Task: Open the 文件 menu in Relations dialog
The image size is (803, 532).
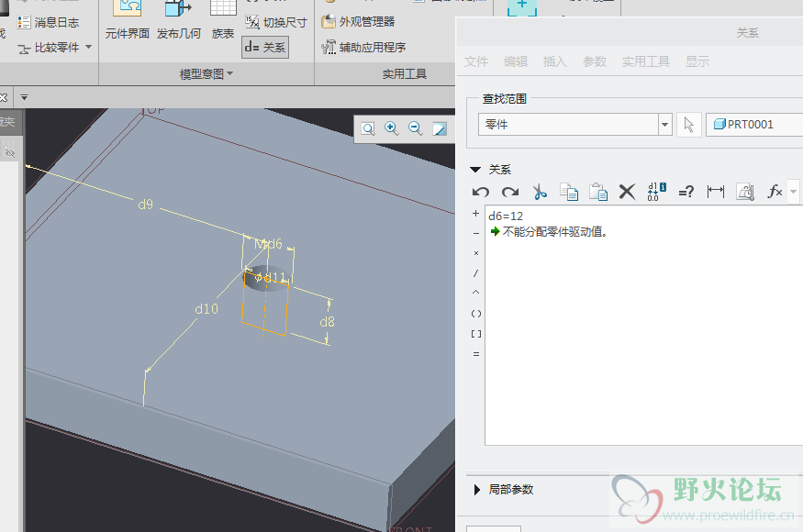Action: pyautogui.click(x=476, y=62)
